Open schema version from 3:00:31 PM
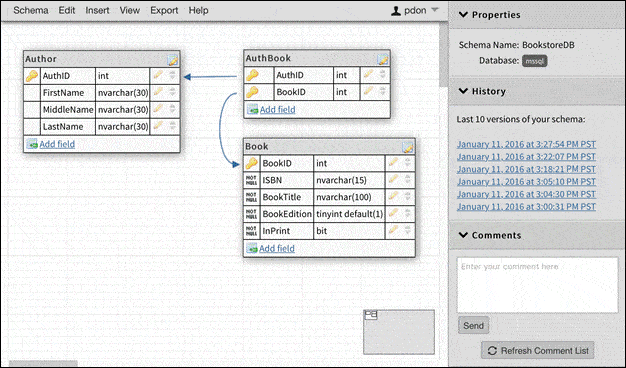This screenshot has height=368, width=626. [x=526, y=207]
